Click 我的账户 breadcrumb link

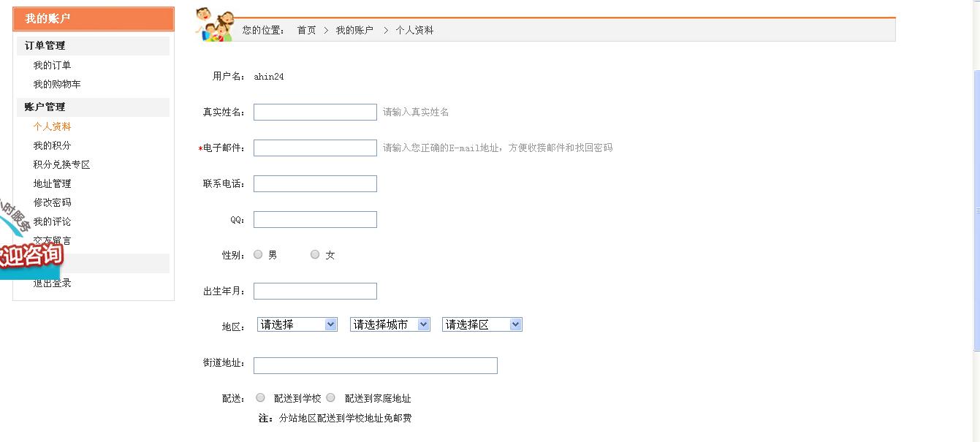coord(354,30)
